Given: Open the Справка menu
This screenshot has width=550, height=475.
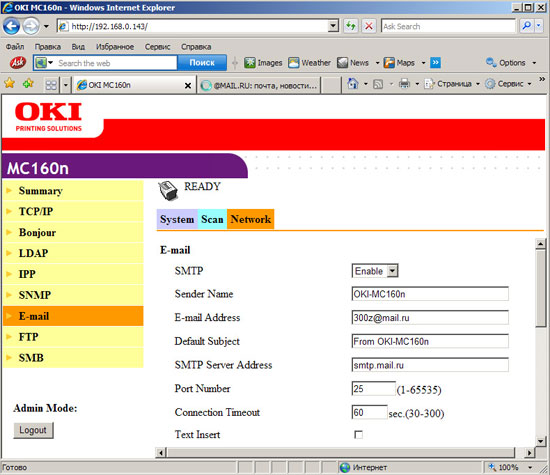Looking at the screenshot, I should click(x=196, y=47).
